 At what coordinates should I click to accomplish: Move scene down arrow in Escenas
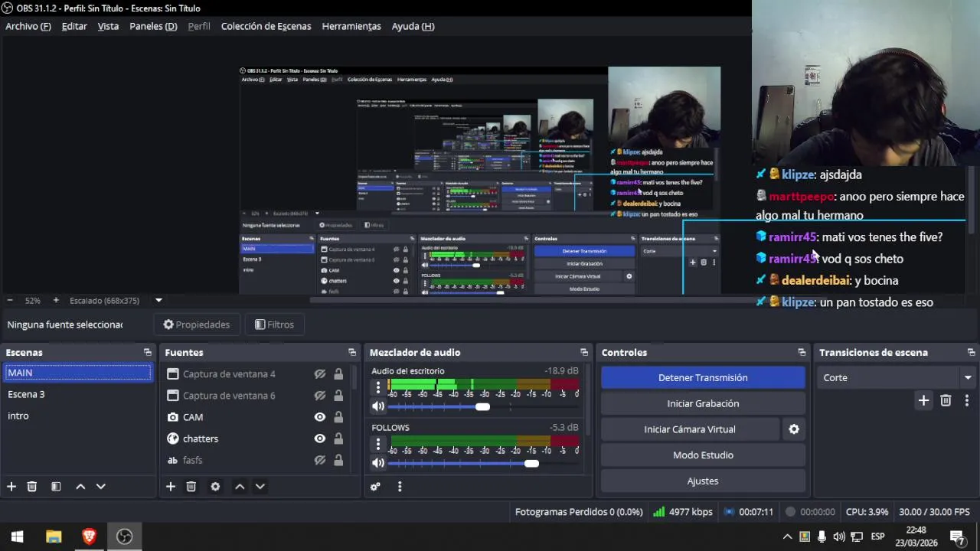100,487
